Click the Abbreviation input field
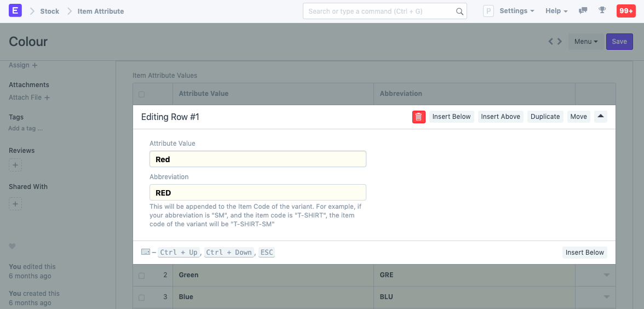Image resolution: width=644 pixels, height=309 pixels. [257, 193]
